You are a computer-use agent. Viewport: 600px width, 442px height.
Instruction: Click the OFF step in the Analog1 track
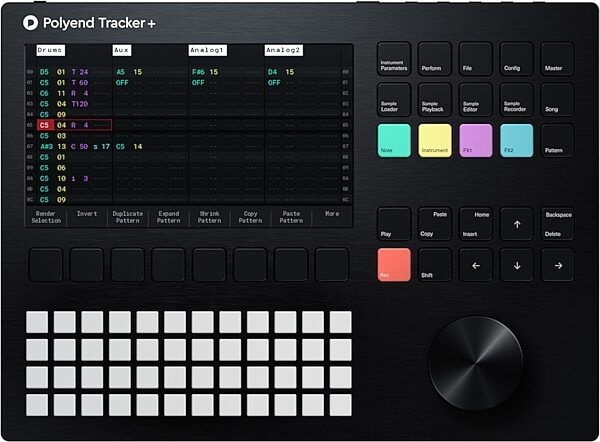pos(198,83)
